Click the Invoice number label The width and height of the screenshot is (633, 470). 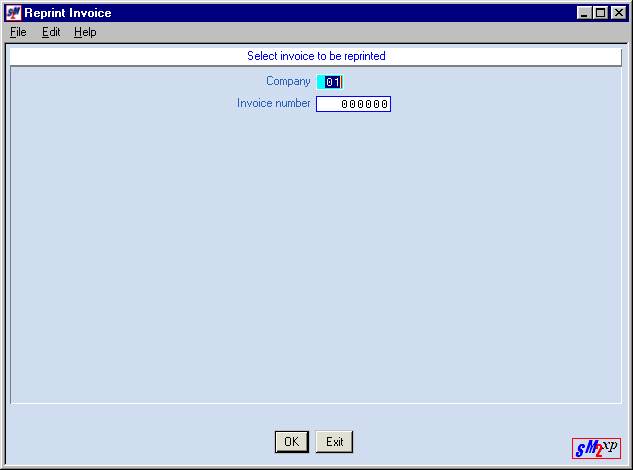pos(274,103)
